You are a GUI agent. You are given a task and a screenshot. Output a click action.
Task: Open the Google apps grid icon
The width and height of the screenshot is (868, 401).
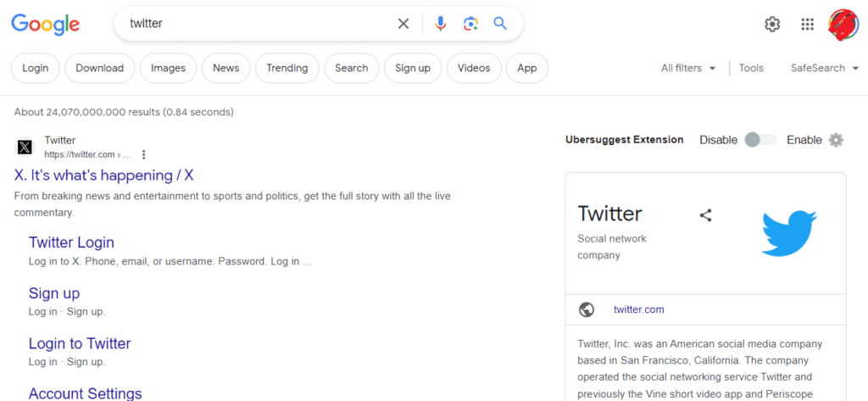pyautogui.click(x=808, y=24)
